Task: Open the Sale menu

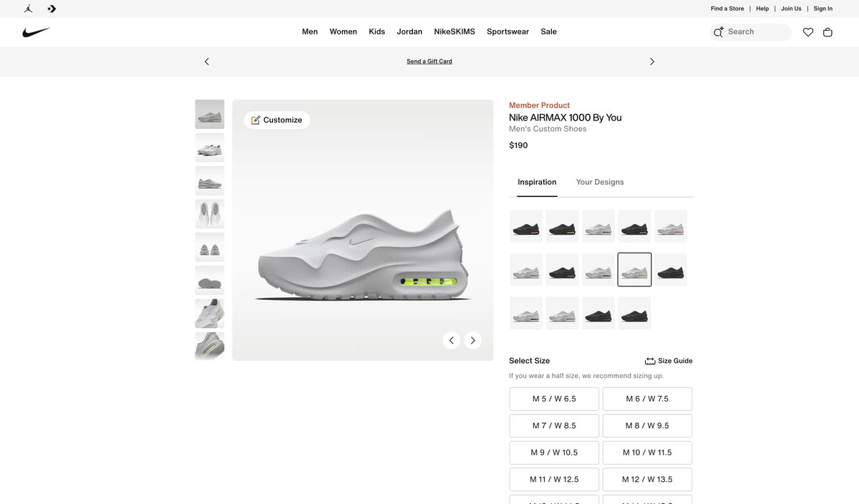Action: (x=548, y=31)
